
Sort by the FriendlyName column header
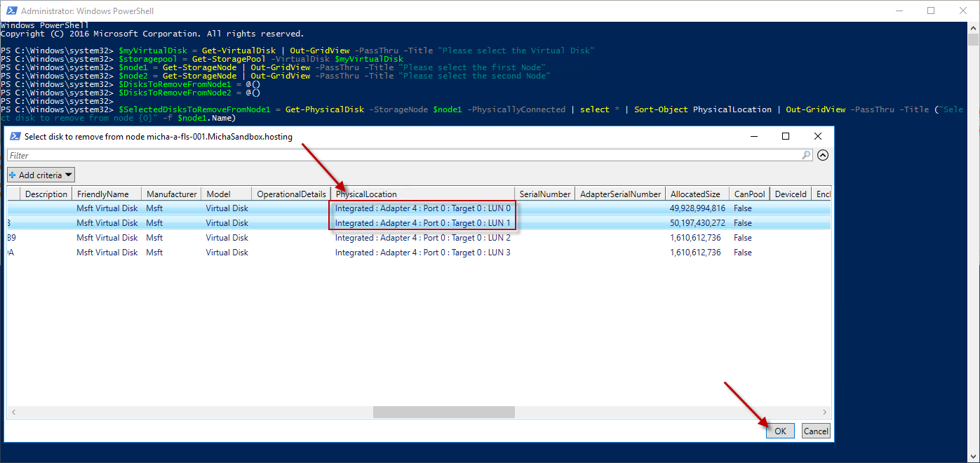click(x=107, y=194)
